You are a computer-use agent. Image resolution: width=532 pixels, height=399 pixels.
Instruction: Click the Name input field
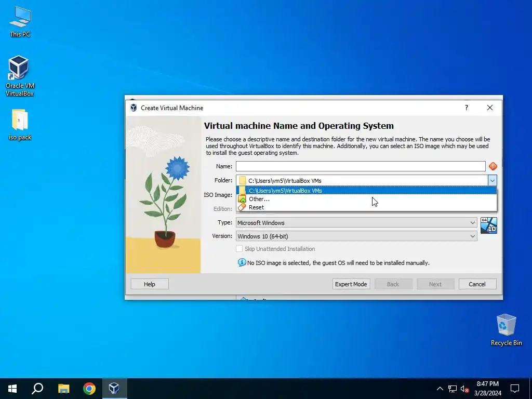[x=361, y=166]
